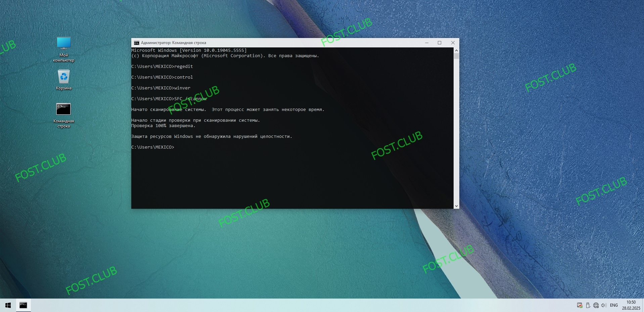Click the Show desktop sliver at taskbar end
This screenshot has height=312, width=644.
pos(643,305)
